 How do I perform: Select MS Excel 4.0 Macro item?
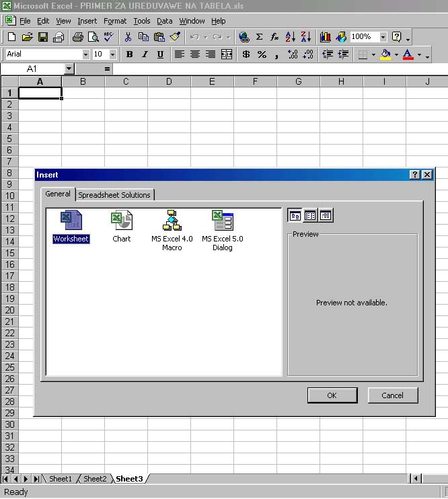pos(172,231)
